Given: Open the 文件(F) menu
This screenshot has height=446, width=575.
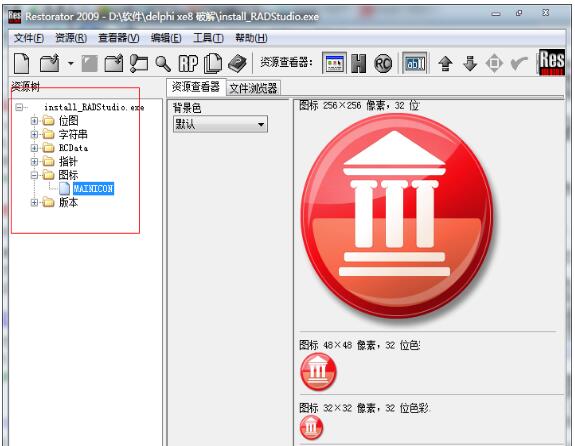Looking at the screenshot, I should (x=29, y=38).
